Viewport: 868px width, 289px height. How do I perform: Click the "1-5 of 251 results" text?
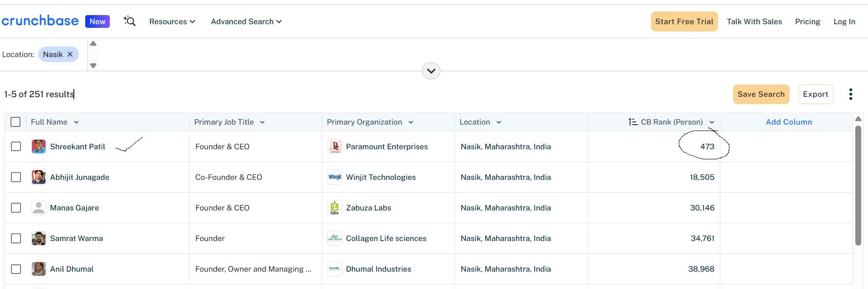tap(39, 94)
